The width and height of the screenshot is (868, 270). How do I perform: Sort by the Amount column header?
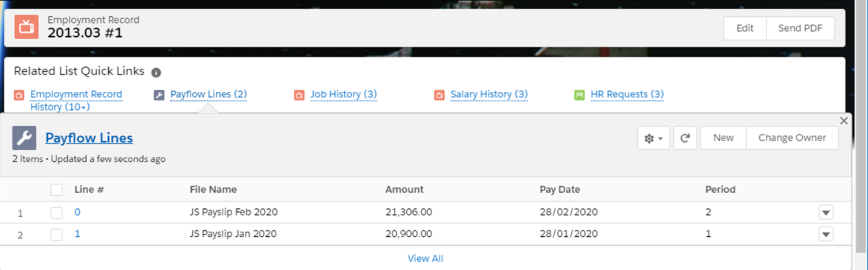[x=404, y=190]
